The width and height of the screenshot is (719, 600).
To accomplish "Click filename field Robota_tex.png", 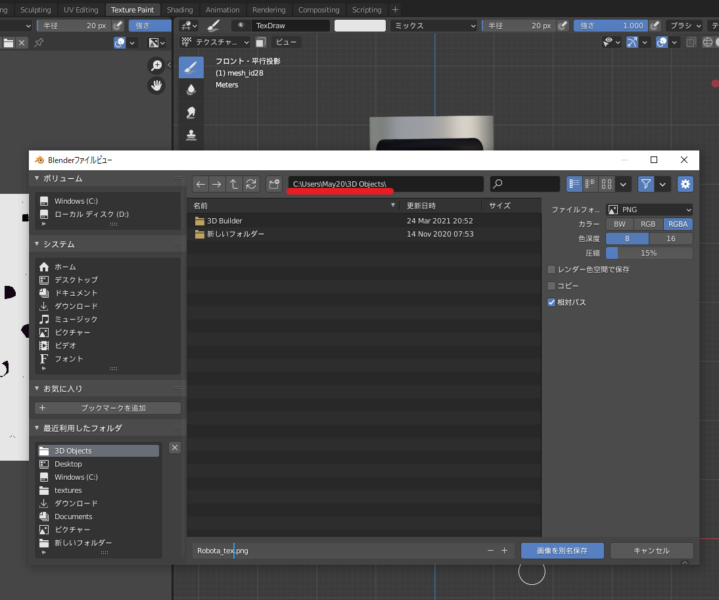I will coord(339,550).
